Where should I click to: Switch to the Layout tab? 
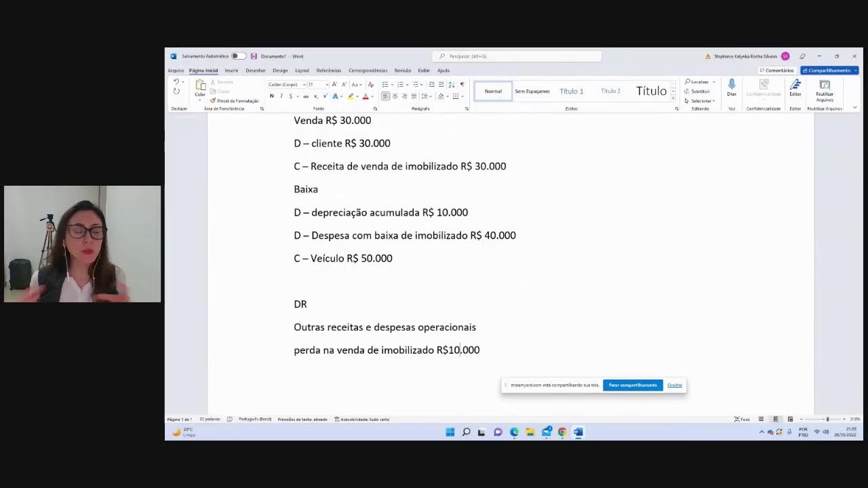[302, 70]
